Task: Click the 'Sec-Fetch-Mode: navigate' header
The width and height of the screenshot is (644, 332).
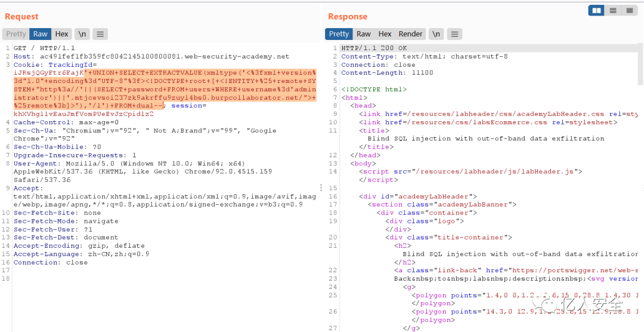Action: click(66, 221)
